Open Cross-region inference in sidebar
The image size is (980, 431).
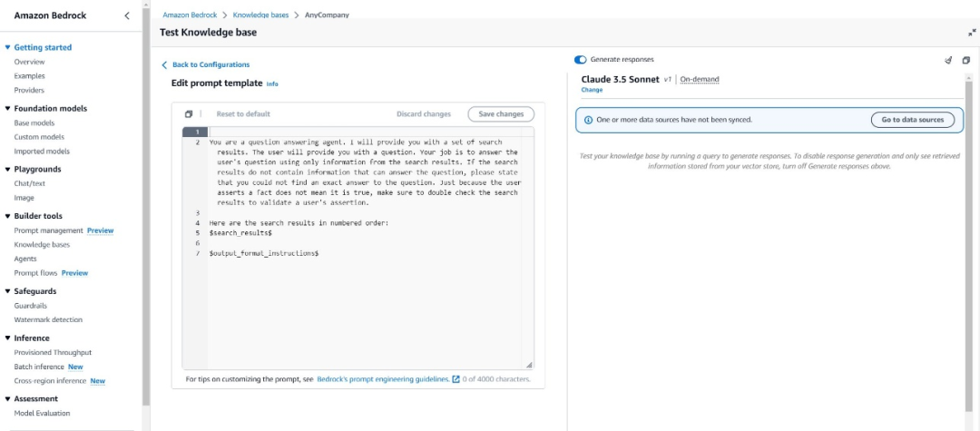click(x=51, y=381)
